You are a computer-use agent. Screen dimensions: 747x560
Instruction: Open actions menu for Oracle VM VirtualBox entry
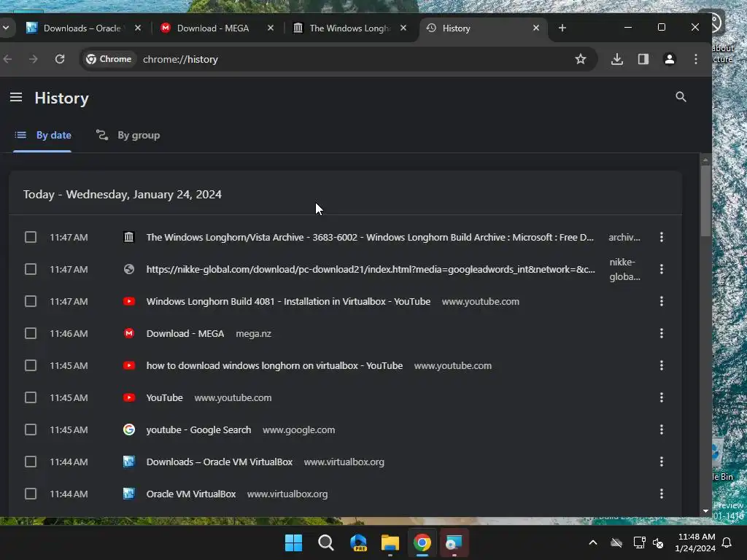[x=661, y=494]
